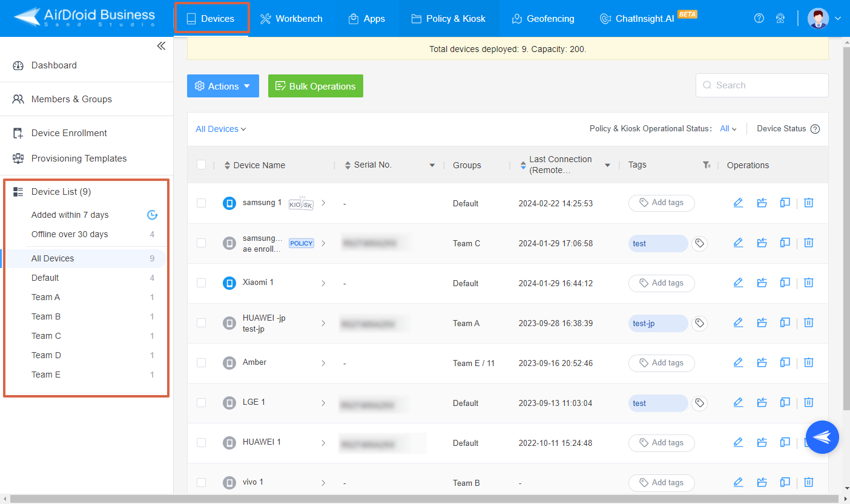Screen dimensions: 850x504
Task: Open the Actions dropdown button
Action: [223, 86]
